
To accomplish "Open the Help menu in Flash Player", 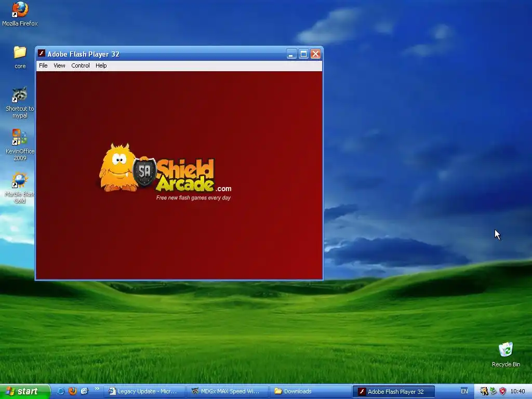I will [101, 65].
